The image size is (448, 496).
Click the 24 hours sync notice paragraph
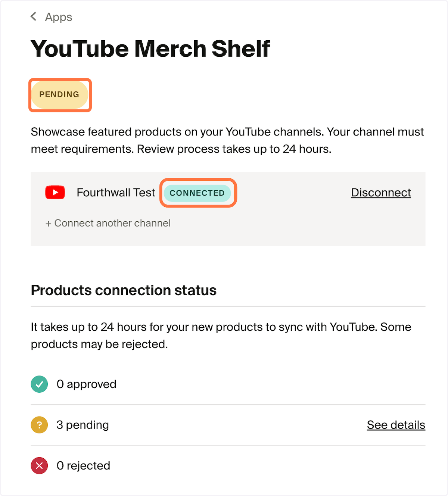tap(221, 336)
